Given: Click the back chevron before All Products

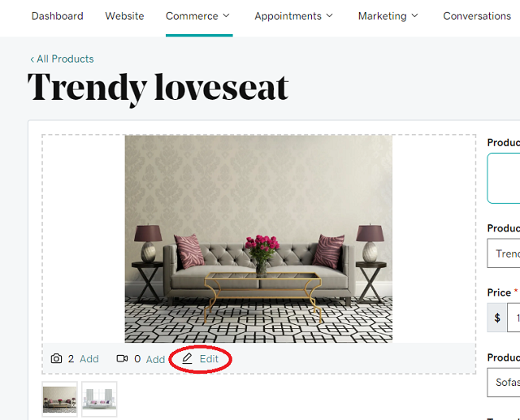Looking at the screenshot, I should (32, 59).
